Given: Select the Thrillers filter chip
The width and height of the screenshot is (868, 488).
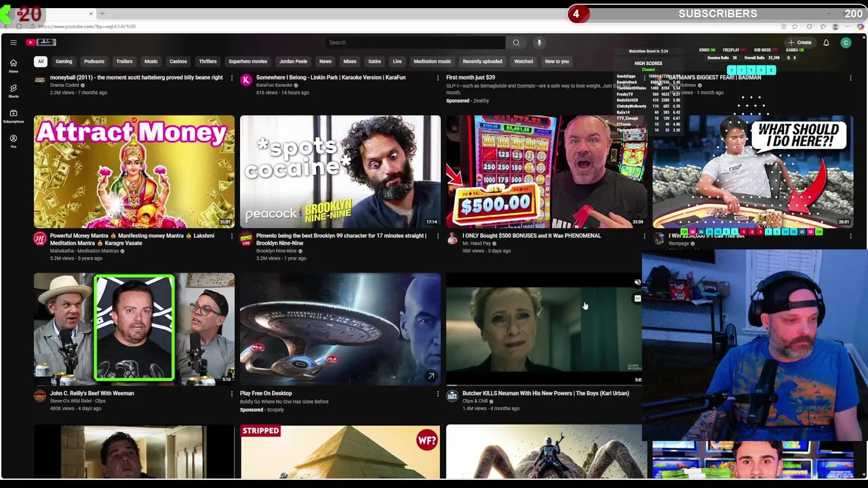Looking at the screenshot, I should point(208,62).
